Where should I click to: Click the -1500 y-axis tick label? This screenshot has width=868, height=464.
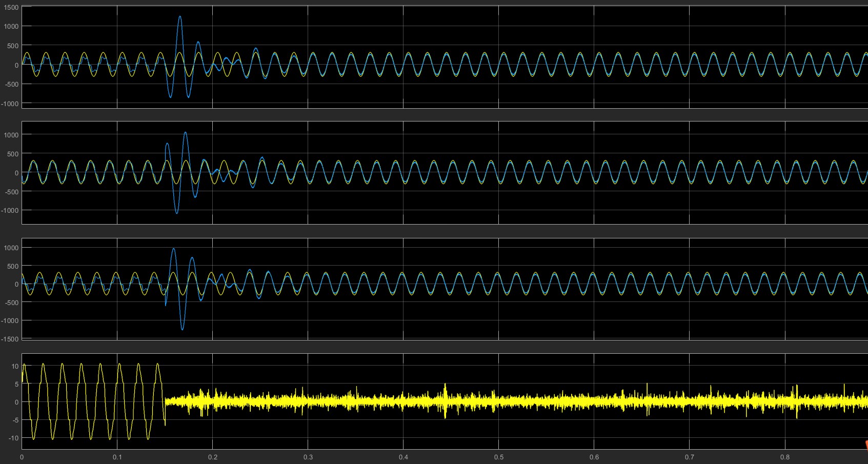click(x=10, y=339)
